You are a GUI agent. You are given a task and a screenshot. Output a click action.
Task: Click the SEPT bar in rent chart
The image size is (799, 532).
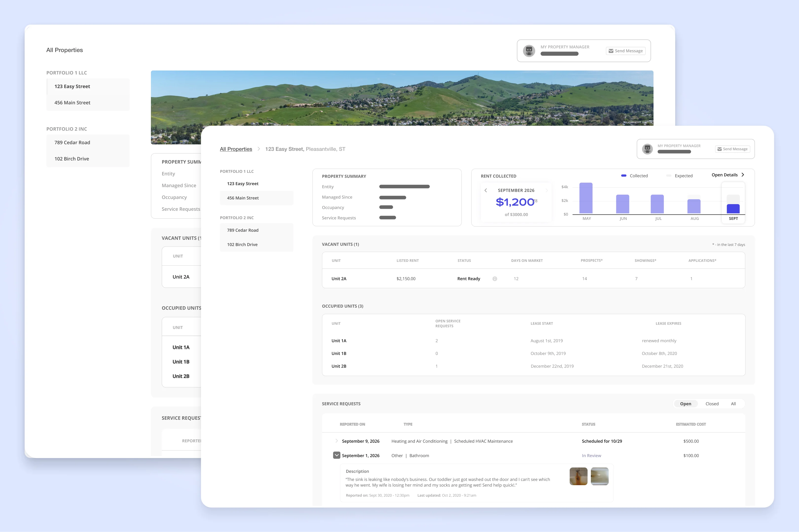tap(733, 209)
